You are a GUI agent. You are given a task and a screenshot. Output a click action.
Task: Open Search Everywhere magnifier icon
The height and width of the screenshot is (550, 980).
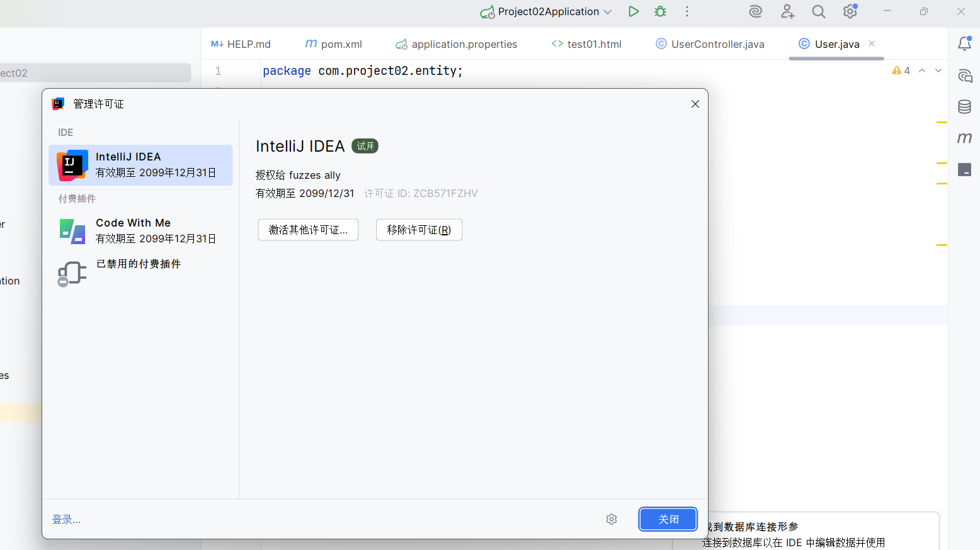point(818,11)
